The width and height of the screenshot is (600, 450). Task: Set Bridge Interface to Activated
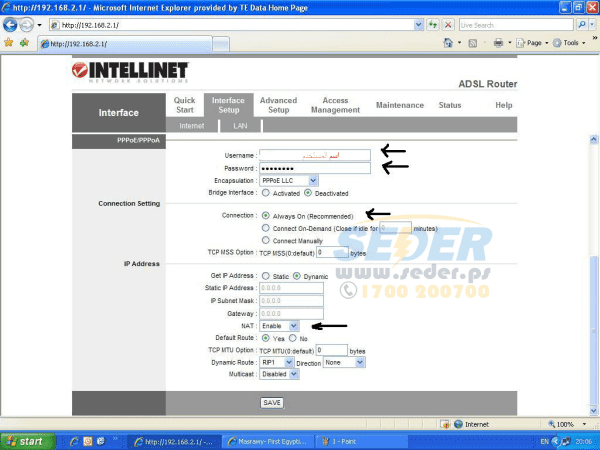265,193
